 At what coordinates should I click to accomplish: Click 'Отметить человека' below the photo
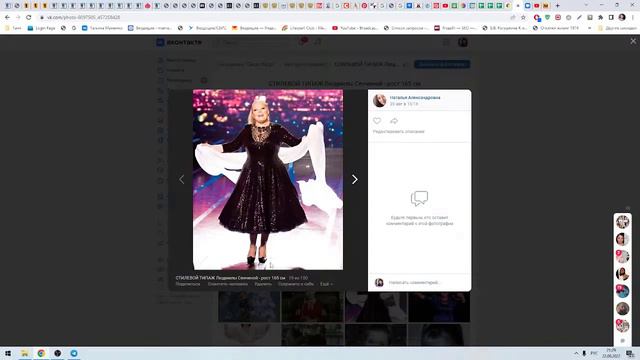[227, 284]
